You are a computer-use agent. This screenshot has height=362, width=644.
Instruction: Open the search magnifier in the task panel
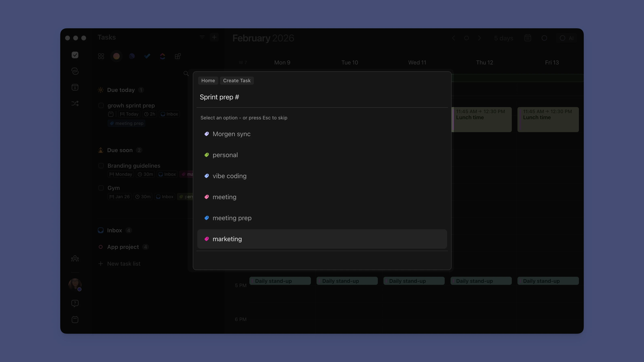tap(186, 74)
